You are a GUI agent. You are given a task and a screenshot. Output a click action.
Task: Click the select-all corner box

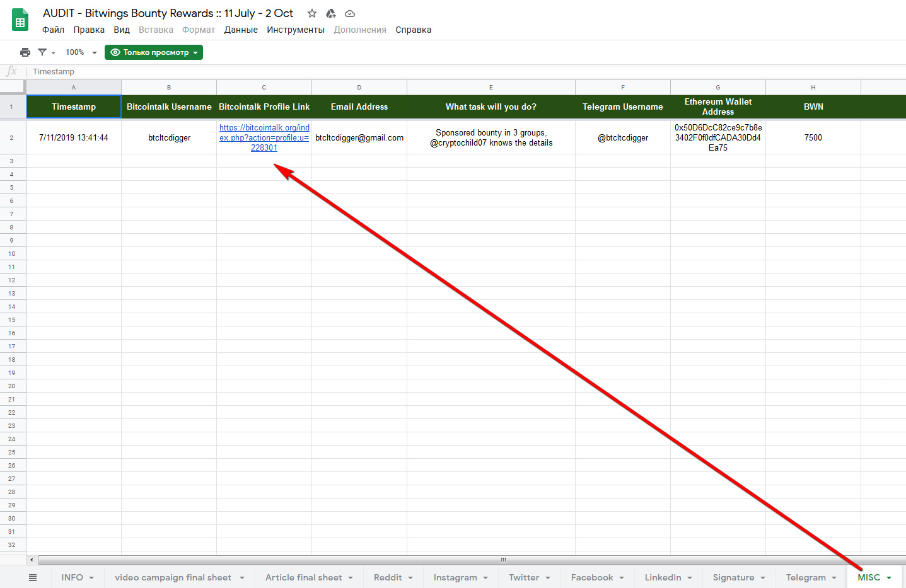point(12,87)
